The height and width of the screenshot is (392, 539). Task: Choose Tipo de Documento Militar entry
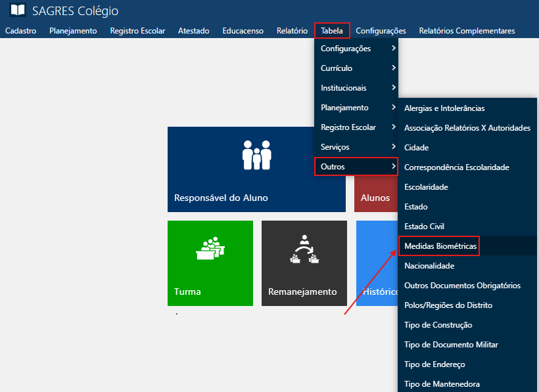tap(451, 345)
